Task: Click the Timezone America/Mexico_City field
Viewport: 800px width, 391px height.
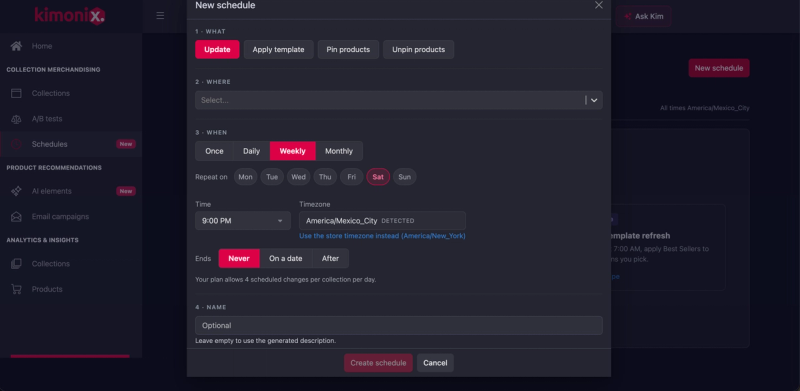Action: click(x=382, y=221)
